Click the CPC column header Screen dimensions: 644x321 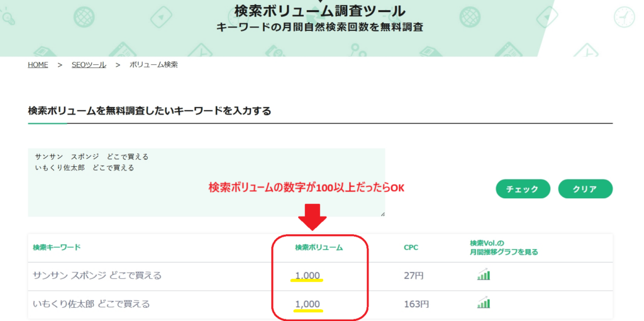click(410, 247)
